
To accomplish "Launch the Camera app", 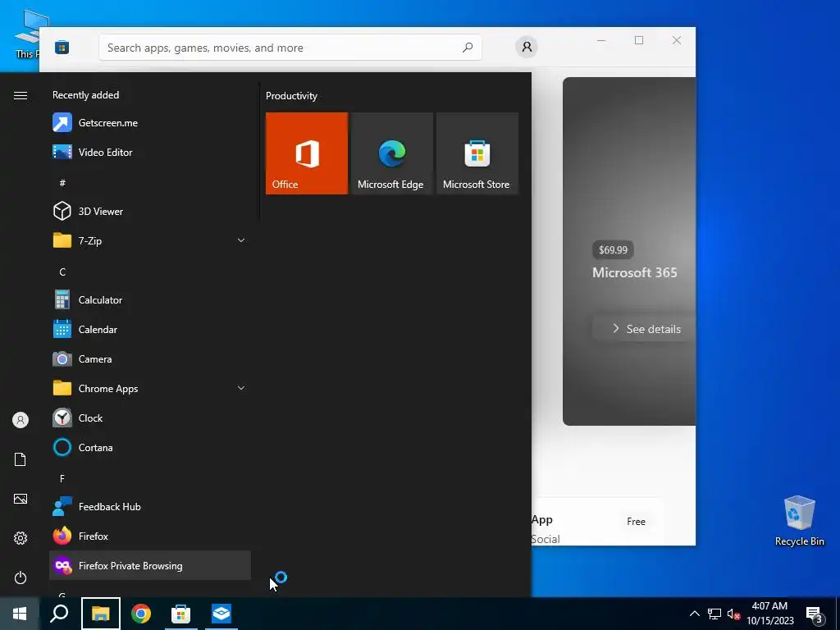I will [x=150, y=359].
